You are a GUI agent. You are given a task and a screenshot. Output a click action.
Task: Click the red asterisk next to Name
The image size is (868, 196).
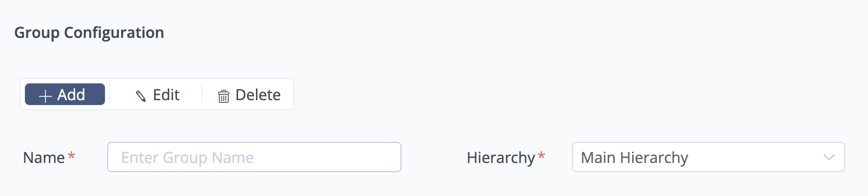(71, 156)
